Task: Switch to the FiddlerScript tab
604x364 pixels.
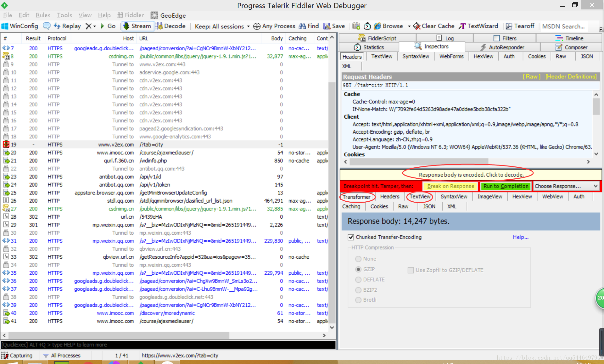Action: [377, 38]
